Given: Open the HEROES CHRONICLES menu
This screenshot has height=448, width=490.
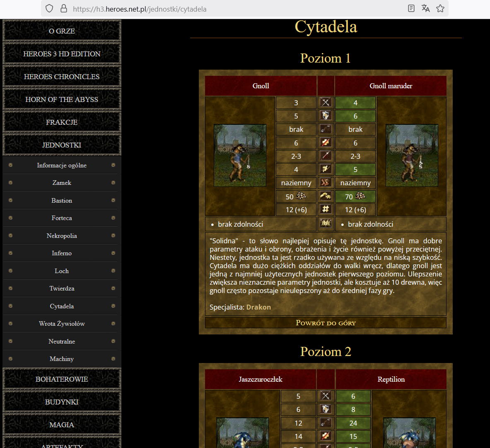Looking at the screenshot, I should coord(62,77).
